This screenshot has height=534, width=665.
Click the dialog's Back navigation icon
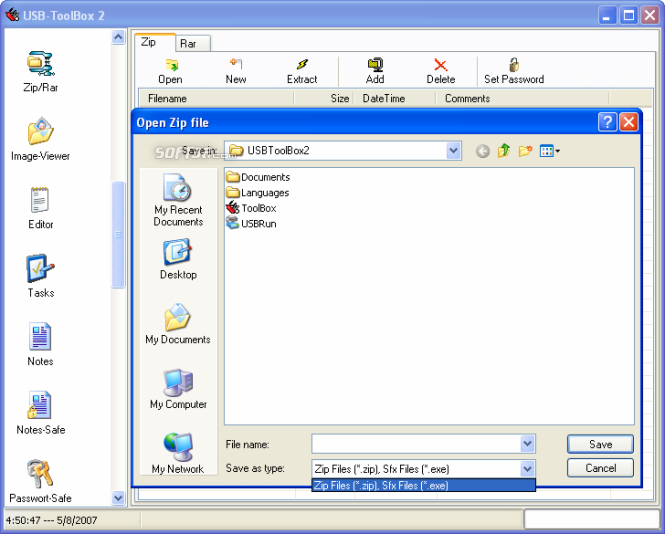(x=483, y=151)
